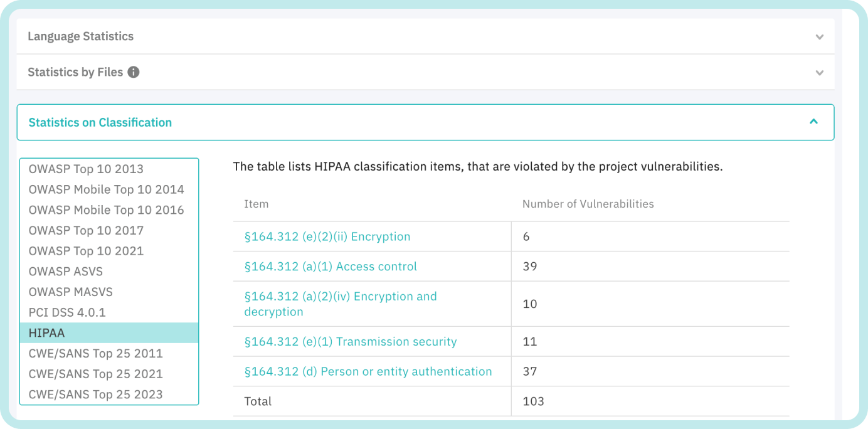Click the Item column header
This screenshot has height=429, width=868.
tap(257, 204)
